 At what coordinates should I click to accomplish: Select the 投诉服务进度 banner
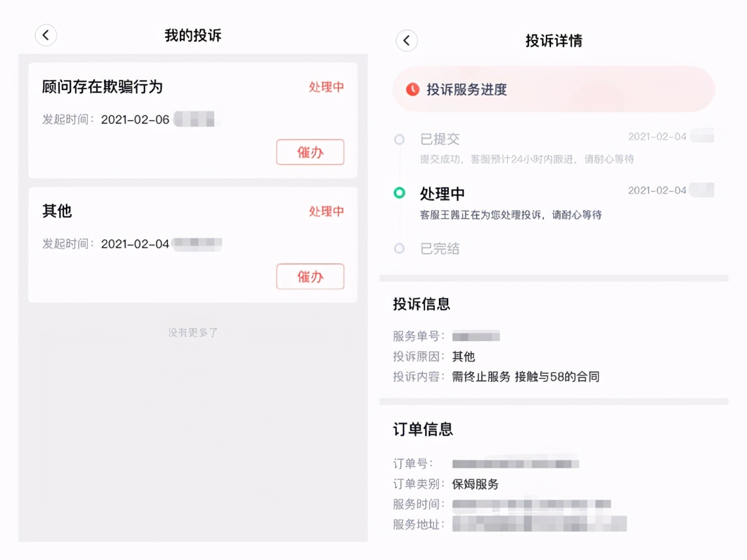(x=553, y=90)
